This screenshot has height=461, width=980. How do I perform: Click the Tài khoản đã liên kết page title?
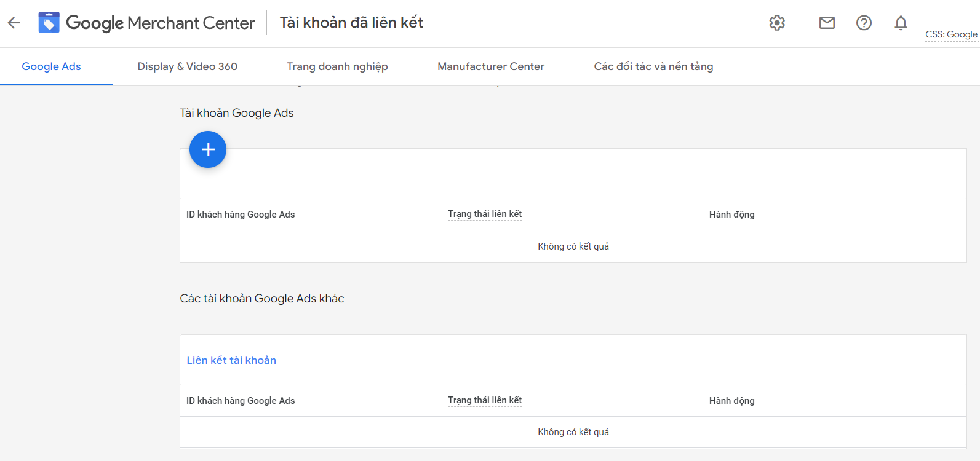click(x=351, y=23)
